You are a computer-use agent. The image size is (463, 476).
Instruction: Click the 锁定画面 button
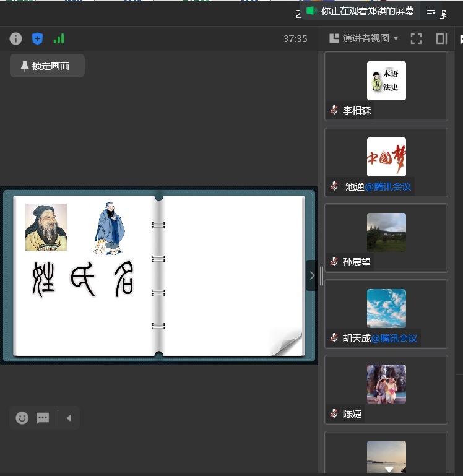tap(47, 66)
